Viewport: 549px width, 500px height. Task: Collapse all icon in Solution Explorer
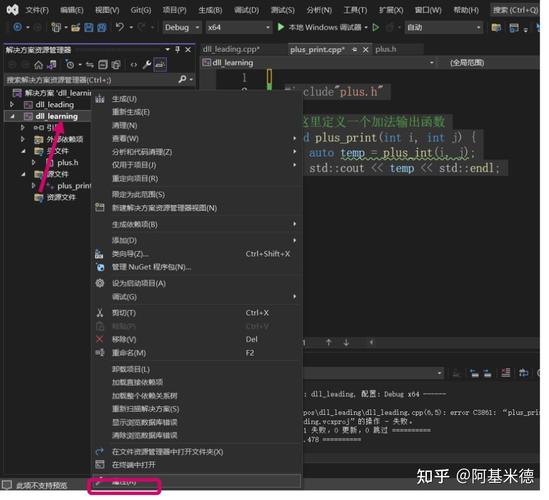[x=103, y=65]
